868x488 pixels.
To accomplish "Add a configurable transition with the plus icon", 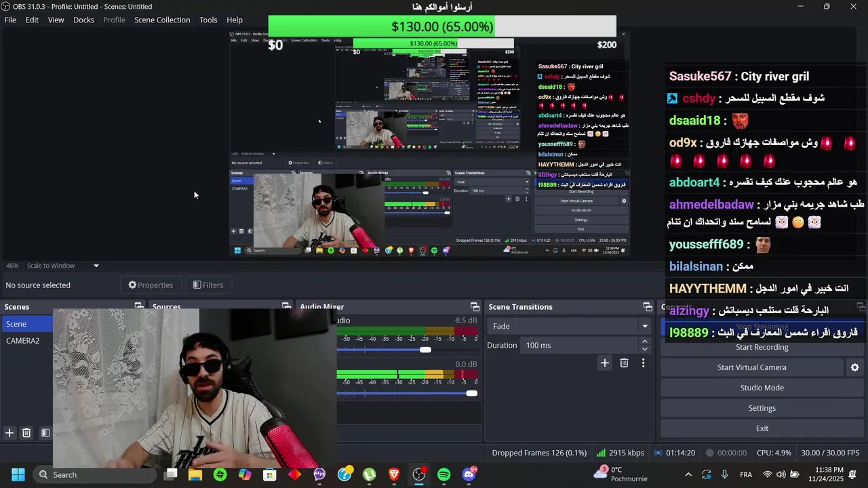I will (604, 363).
